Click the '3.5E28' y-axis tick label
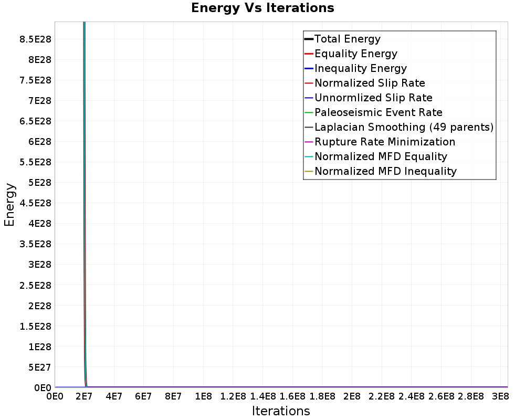This screenshot has height=420, width=525. coord(36,244)
